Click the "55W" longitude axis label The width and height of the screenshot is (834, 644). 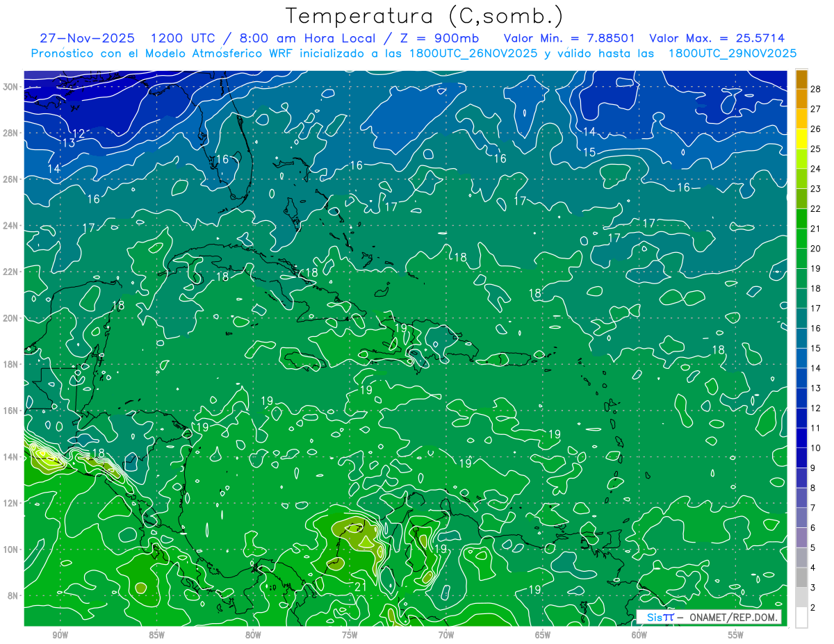point(736,635)
